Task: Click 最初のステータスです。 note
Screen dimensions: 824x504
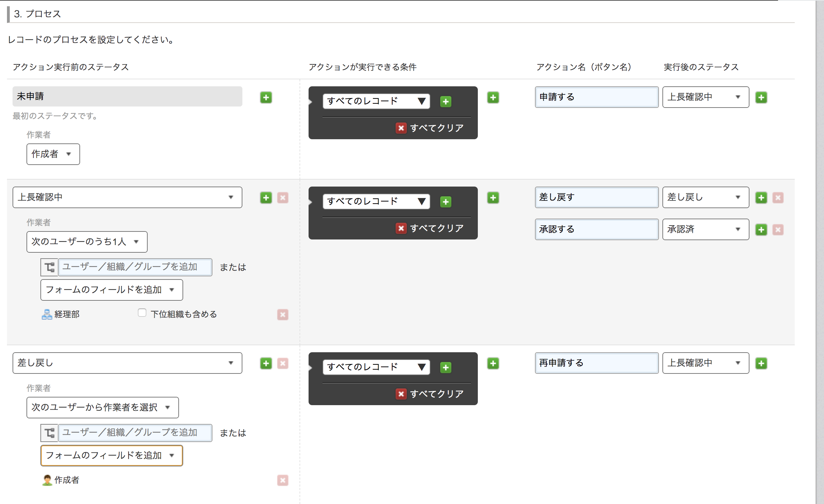Action: (55, 116)
